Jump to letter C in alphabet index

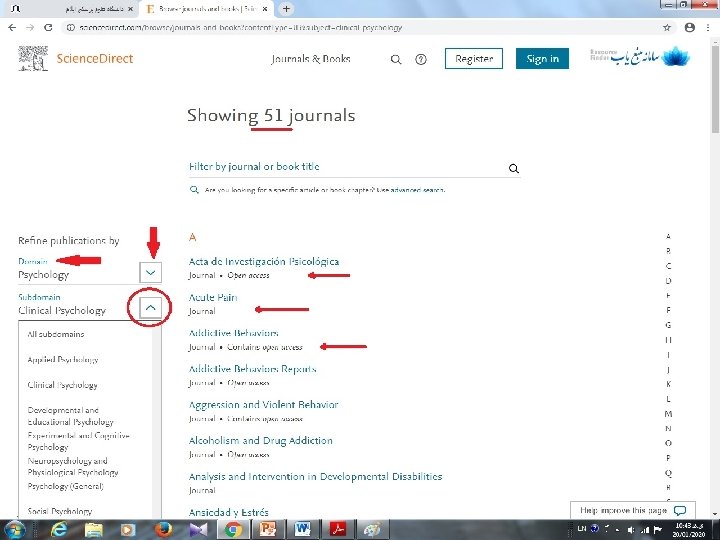click(668, 266)
